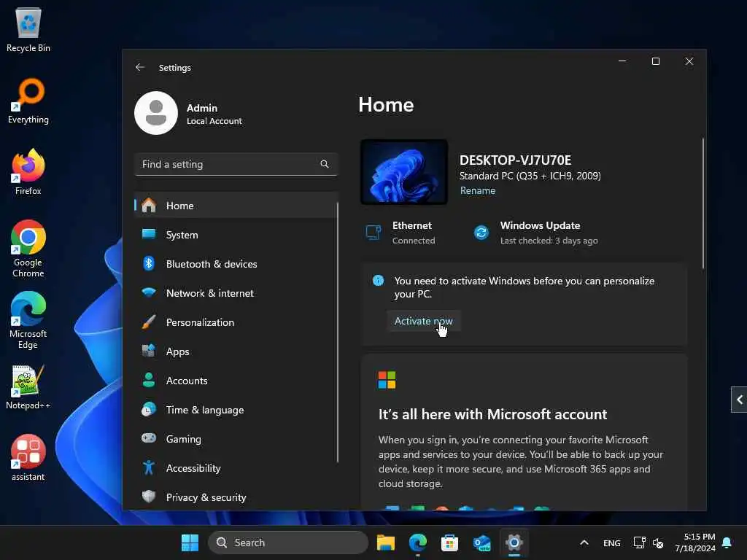This screenshot has width=747, height=560.
Task: Open Apps settings
Action: [x=236, y=351]
